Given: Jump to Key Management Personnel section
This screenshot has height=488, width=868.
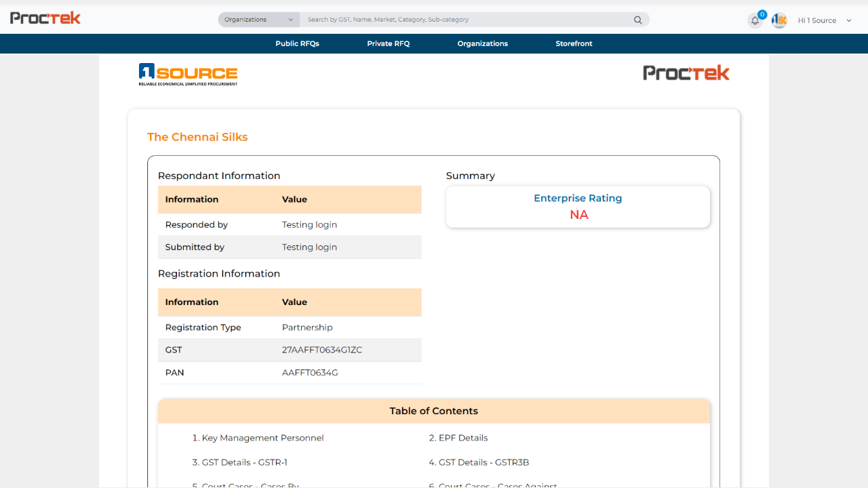Looking at the screenshot, I should (258, 438).
